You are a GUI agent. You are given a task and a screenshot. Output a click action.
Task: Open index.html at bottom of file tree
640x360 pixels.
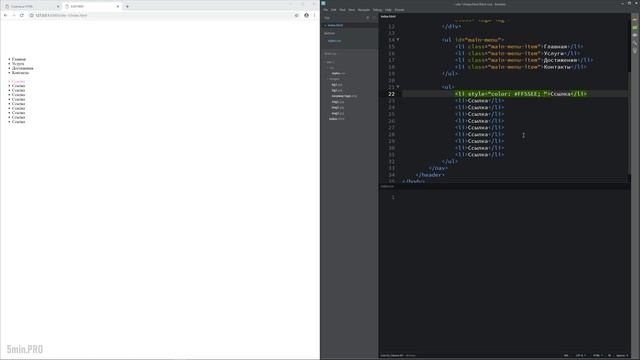coord(336,119)
